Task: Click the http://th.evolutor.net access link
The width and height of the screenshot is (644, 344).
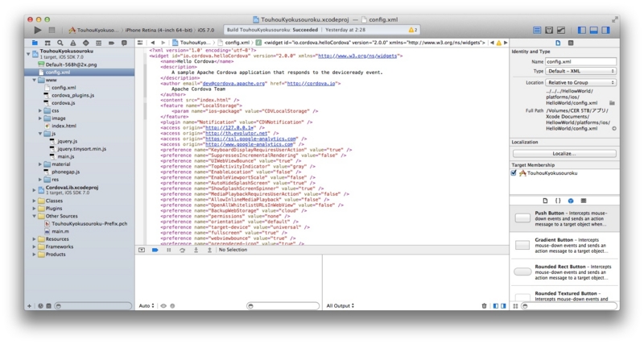Action: pyautogui.click(x=236, y=133)
